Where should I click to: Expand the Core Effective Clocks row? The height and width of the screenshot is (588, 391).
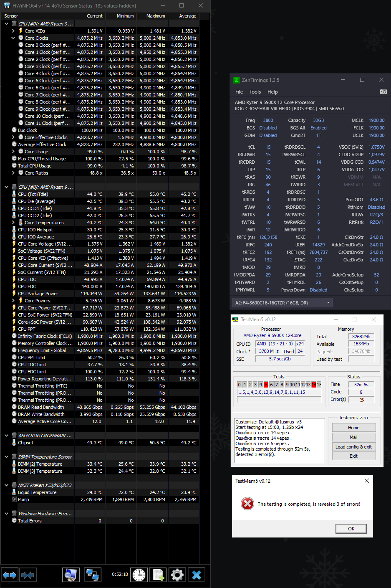[x=13, y=137]
